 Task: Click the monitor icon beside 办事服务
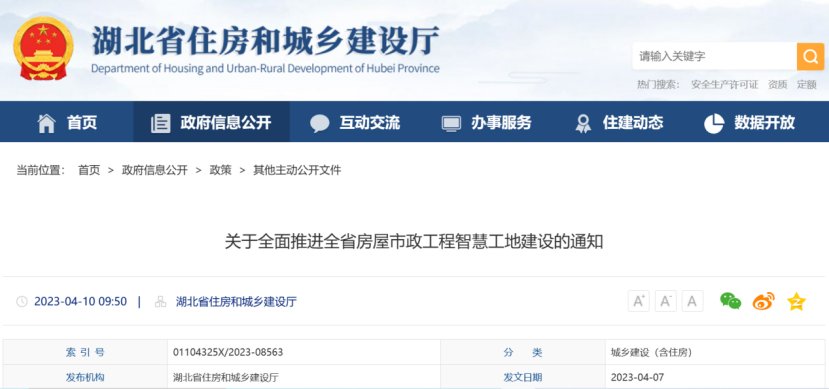click(452, 124)
